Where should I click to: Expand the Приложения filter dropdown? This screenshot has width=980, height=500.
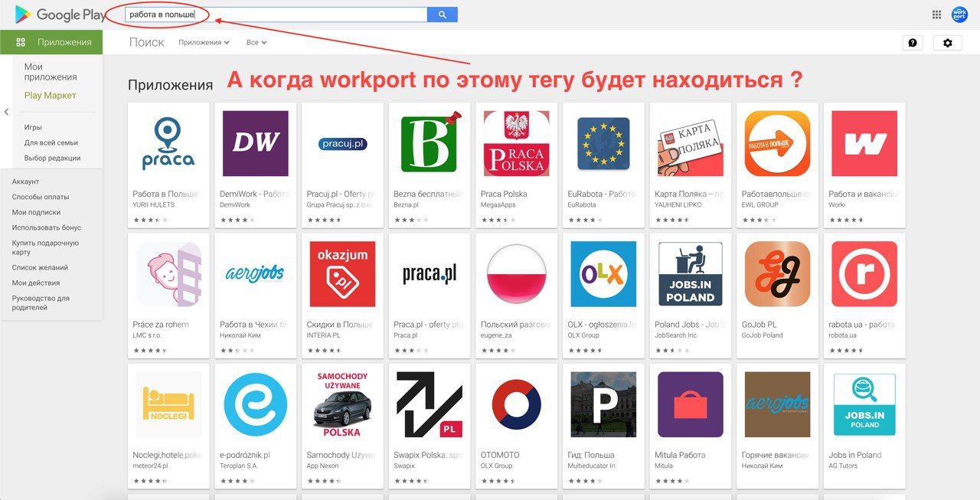(x=204, y=43)
